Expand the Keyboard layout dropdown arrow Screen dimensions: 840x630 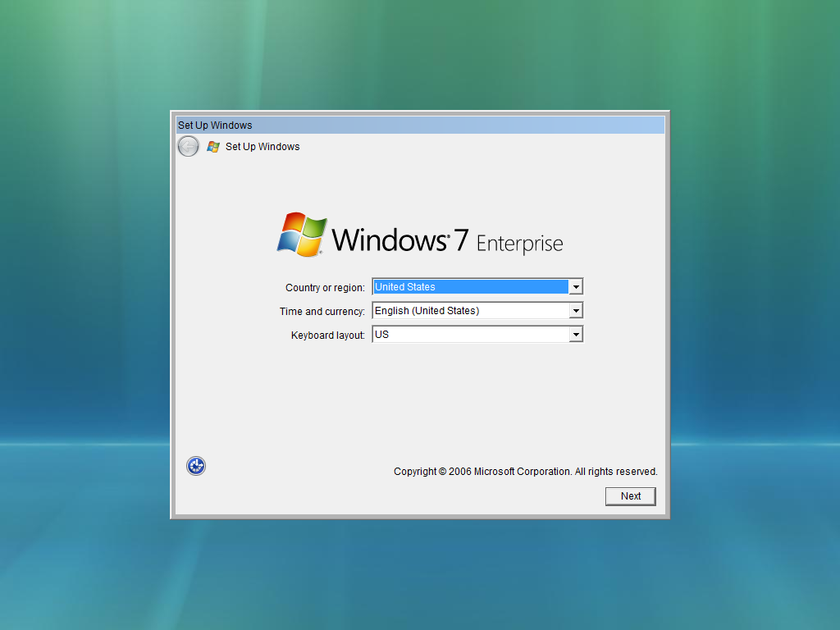tap(576, 335)
